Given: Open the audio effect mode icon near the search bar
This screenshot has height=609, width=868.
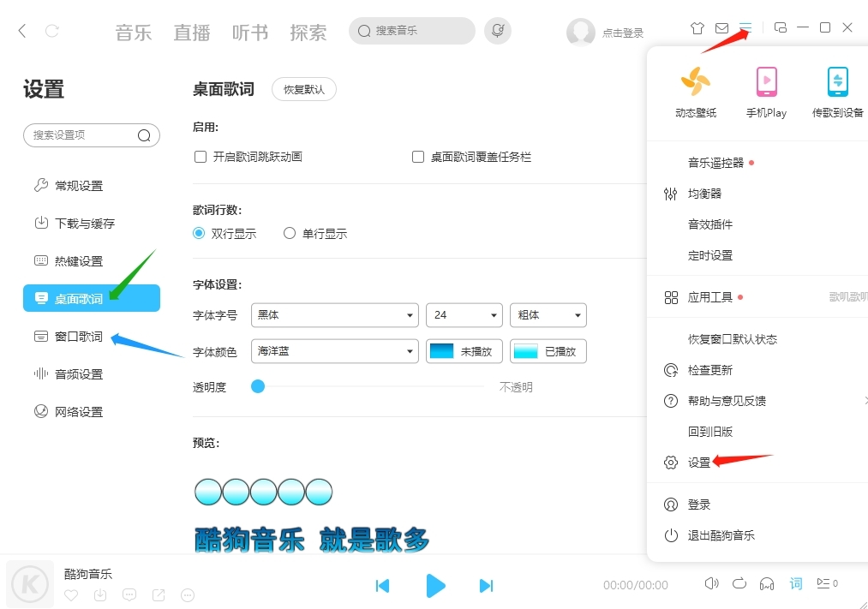Looking at the screenshot, I should coord(498,30).
